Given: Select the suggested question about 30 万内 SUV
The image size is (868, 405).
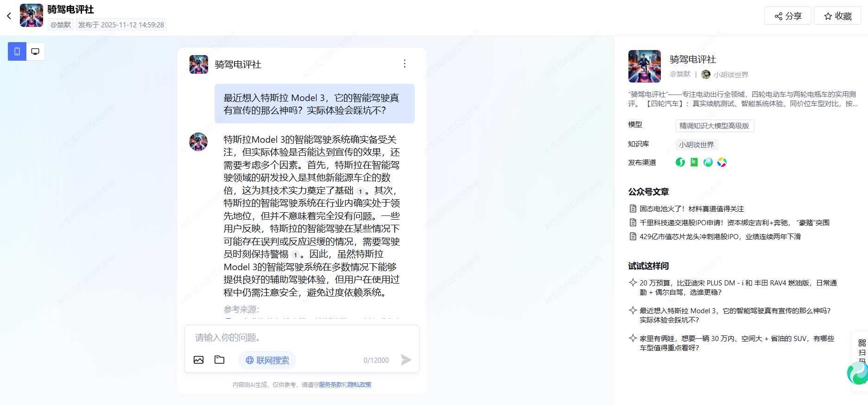Looking at the screenshot, I should point(732,343).
